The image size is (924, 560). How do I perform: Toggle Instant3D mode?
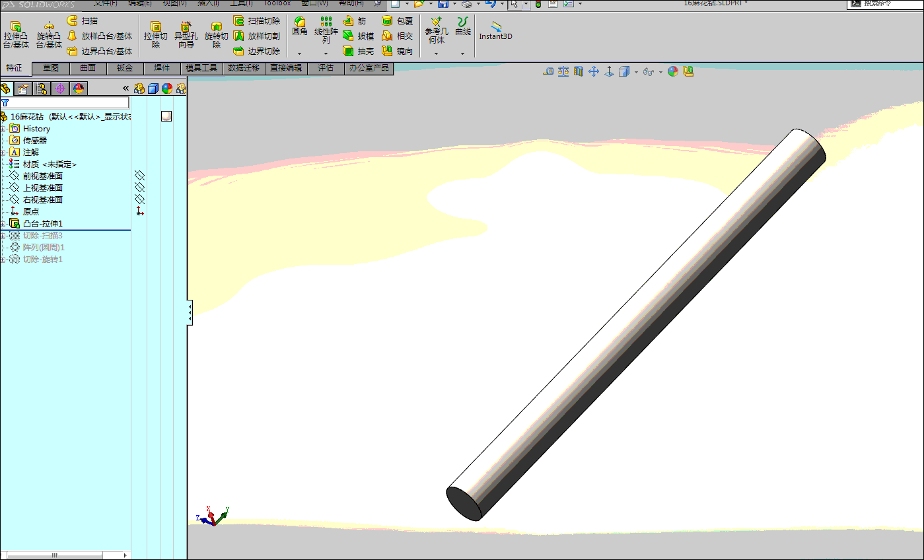coord(495,30)
